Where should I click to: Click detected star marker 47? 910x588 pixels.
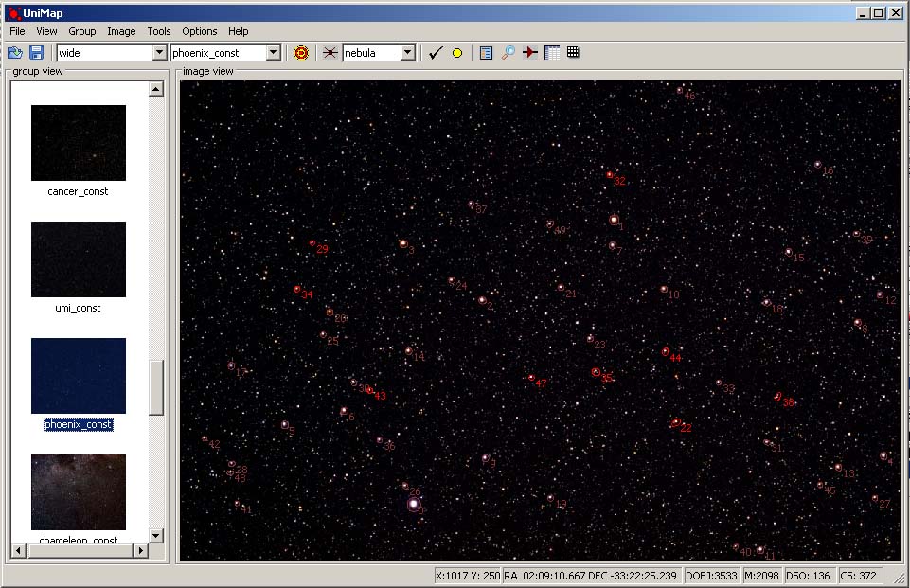tap(531, 378)
